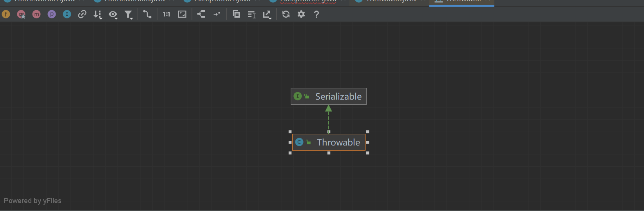Screen dimensions: 644x211
Task: Click the Route Edges icon
Action: (217, 15)
